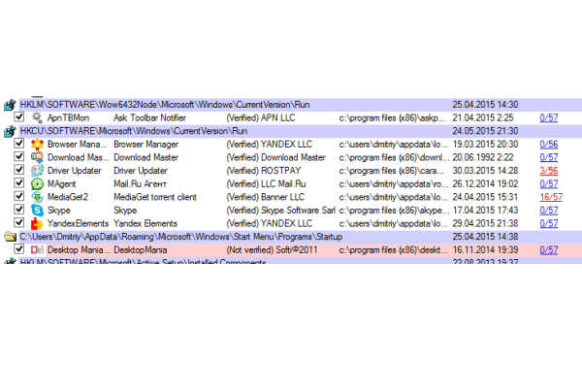Disable the Driver Updater checkbox
Viewport: 582px width, 392px height.
pos(19,170)
